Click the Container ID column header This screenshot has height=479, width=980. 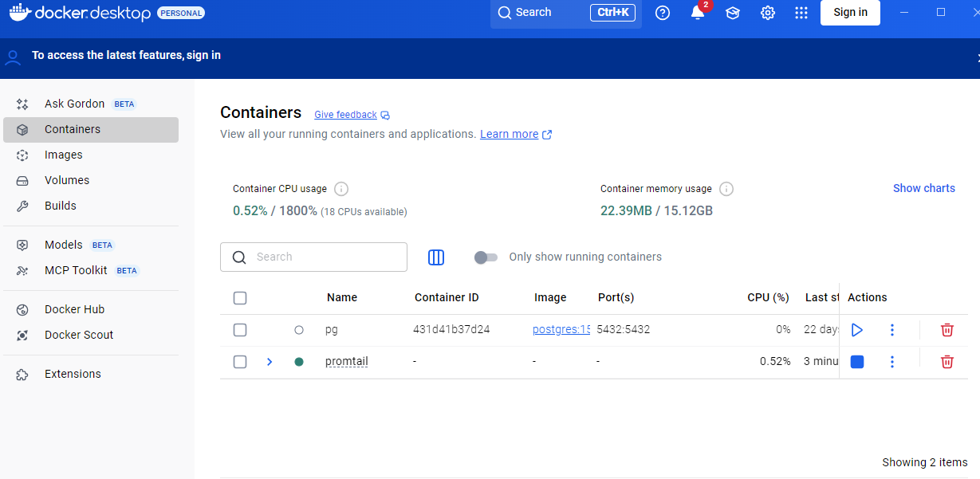(447, 297)
